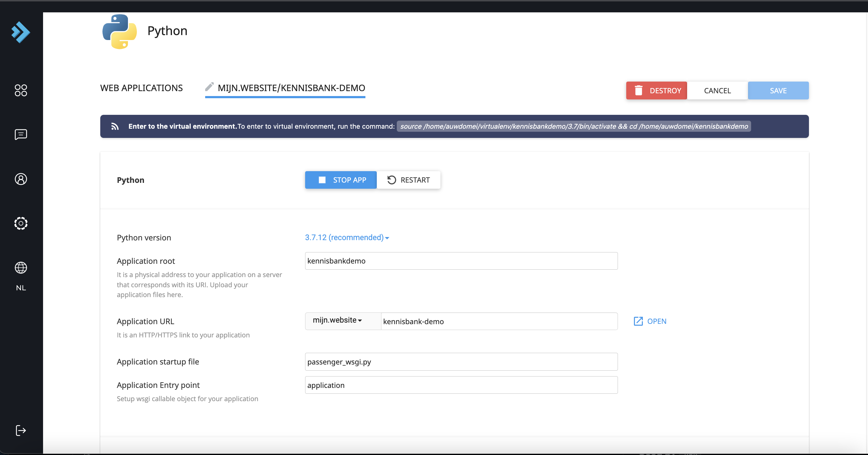Image resolution: width=868 pixels, height=455 pixels.
Task: Open the messages icon in the sidebar
Action: tap(21, 134)
